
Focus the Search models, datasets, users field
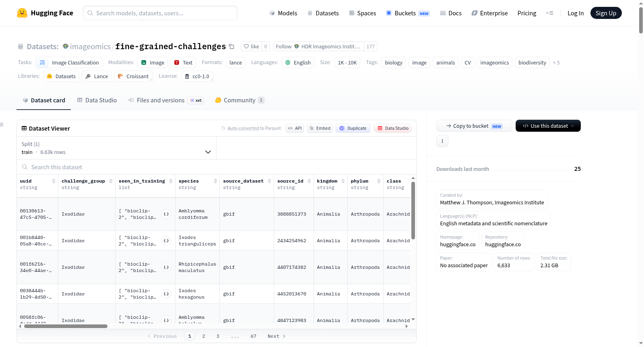pyautogui.click(x=160, y=13)
